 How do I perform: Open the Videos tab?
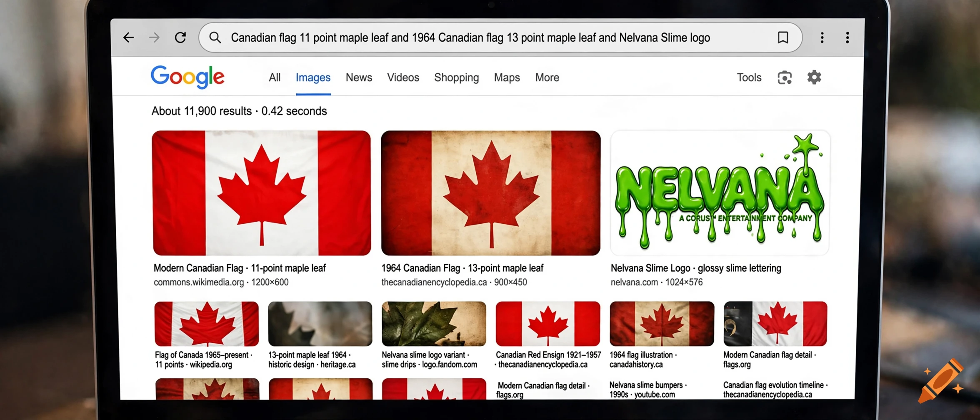click(x=403, y=77)
